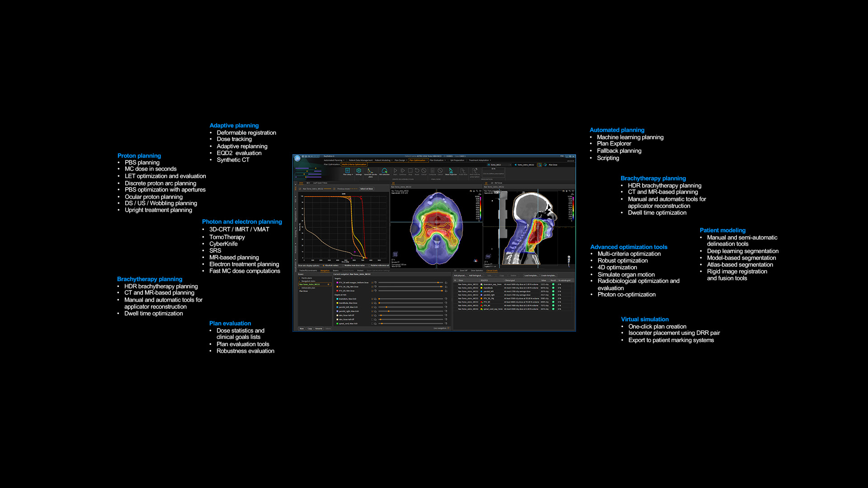Click the Reset icon in toolbar
The height and width of the screenshot is (488, 868).
[x=417, y=171]
